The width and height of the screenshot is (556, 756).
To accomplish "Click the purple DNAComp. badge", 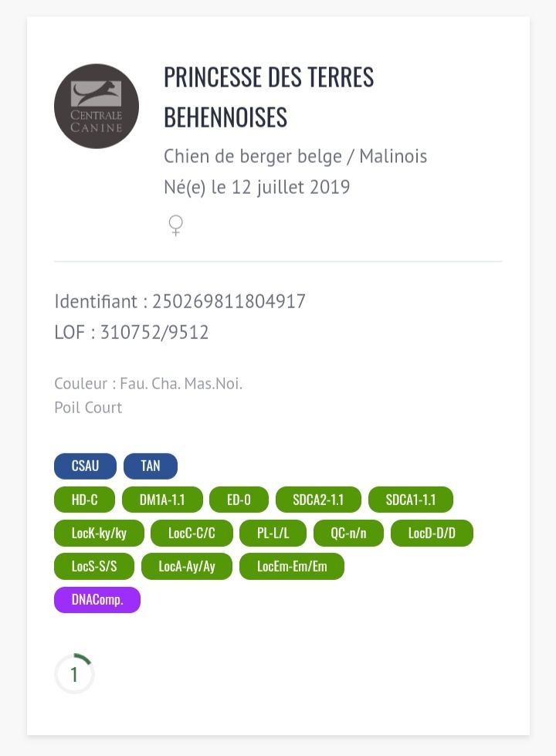I will click(97, 600).
